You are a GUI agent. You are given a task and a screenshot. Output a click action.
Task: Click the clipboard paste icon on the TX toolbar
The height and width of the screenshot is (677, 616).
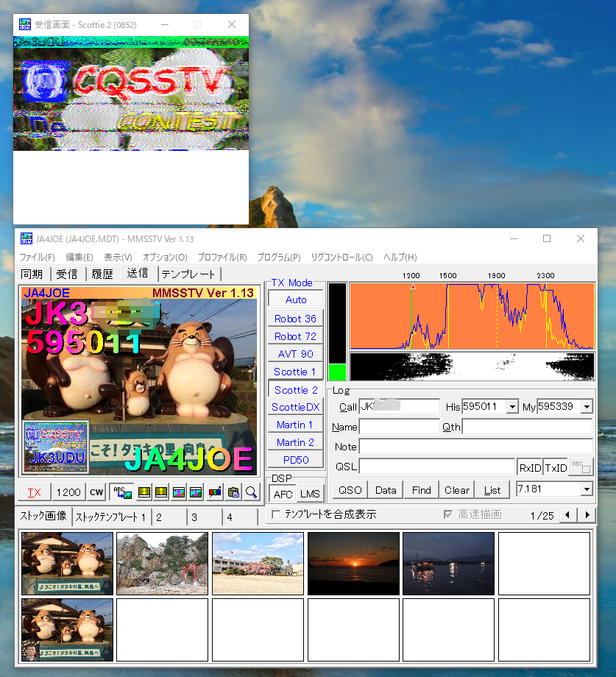coord(233,492)
